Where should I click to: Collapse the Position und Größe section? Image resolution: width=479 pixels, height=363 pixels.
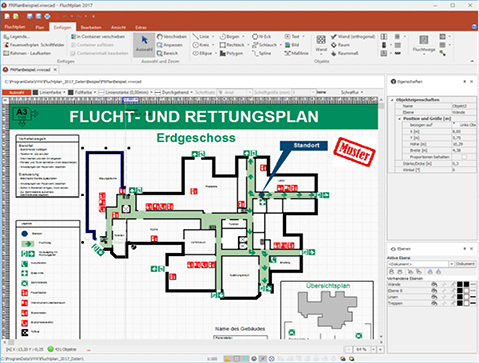(x=400, y=119)
